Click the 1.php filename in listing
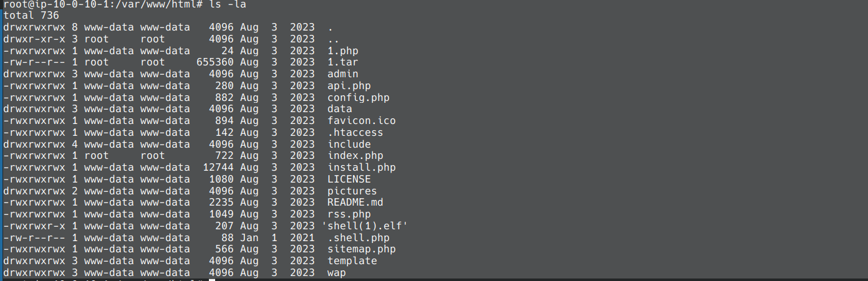The height and width of the screenshot is (281, 868). [343, 50]
